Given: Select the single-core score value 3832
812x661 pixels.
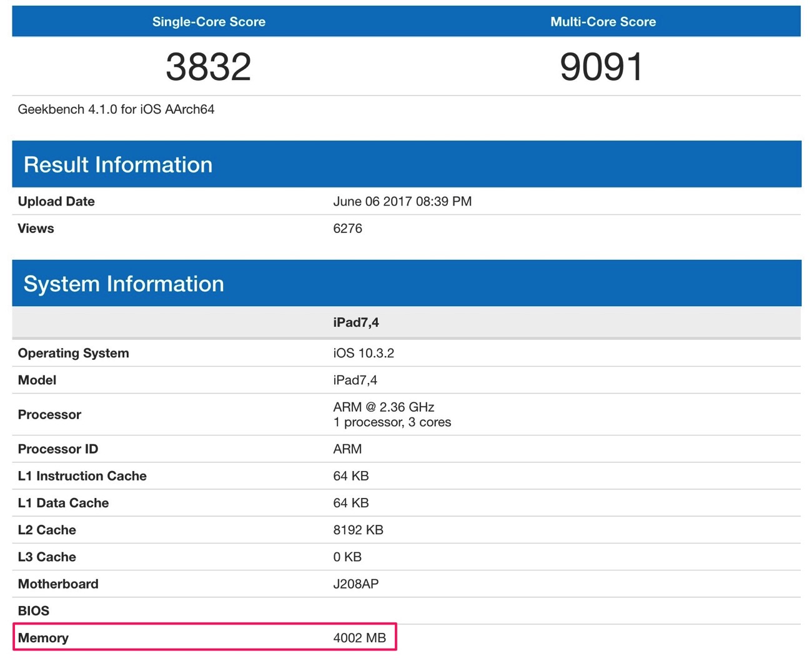Looking at the screenshot, I should click(x=209, y=67).
